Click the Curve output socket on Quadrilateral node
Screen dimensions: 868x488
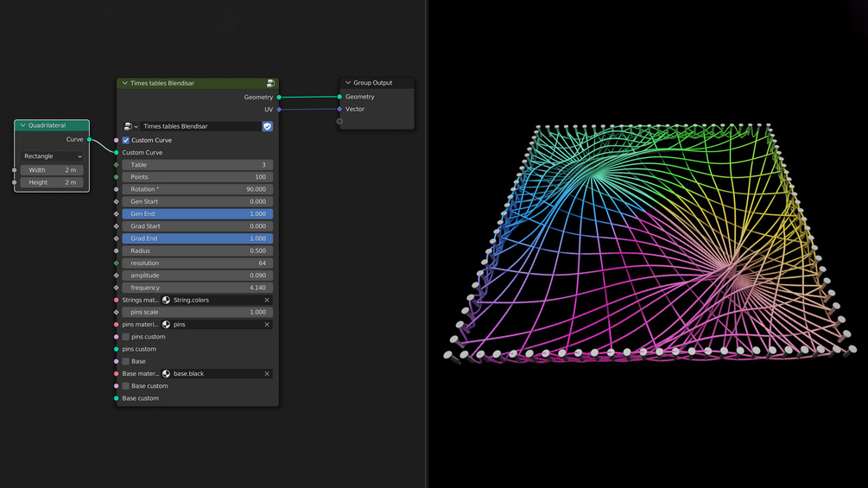coord(89,139)
